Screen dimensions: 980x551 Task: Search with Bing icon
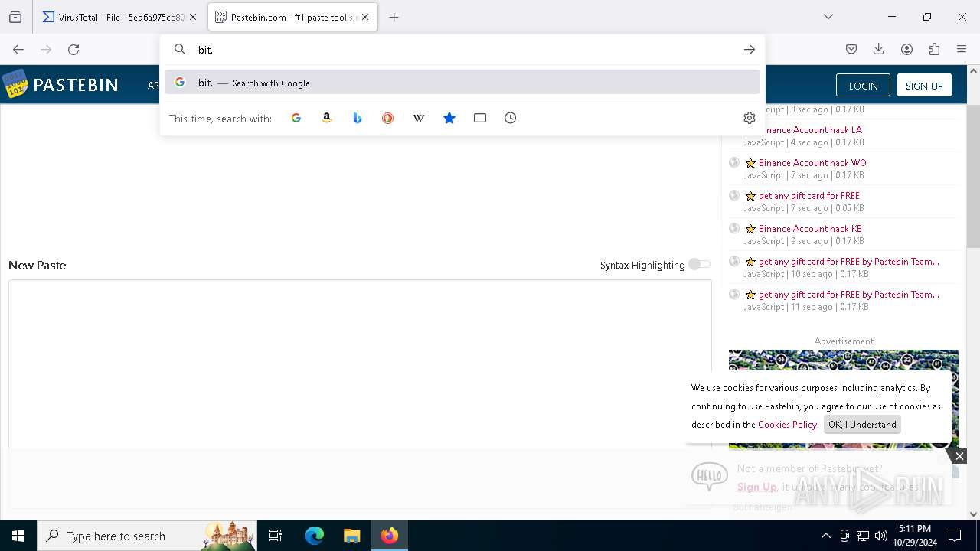coord(358,118)
